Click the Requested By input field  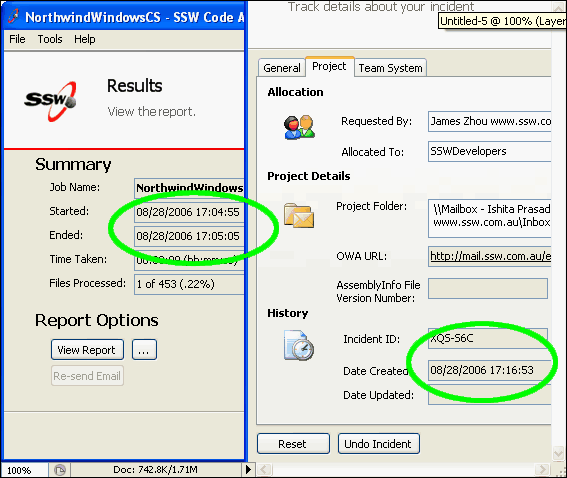point(490,121)
